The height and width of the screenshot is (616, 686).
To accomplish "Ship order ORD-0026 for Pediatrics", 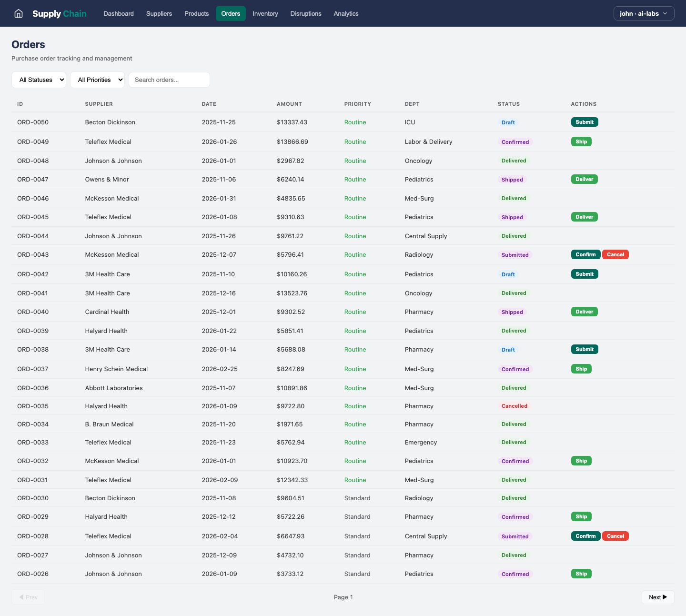I will coord(581,574).
